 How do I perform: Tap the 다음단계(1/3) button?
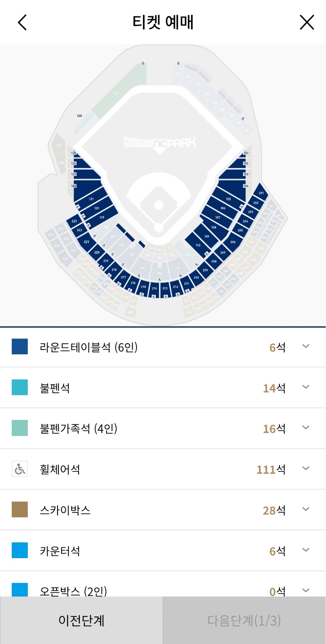point(244,620)
